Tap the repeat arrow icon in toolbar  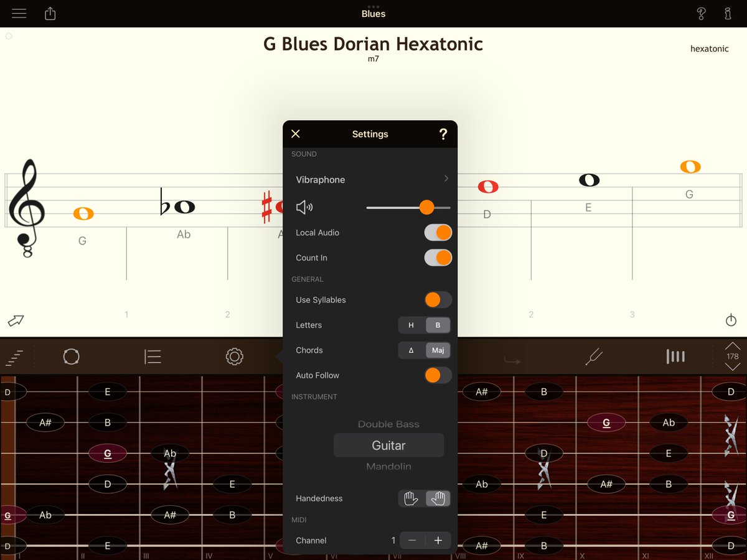[x=512, y=360]
